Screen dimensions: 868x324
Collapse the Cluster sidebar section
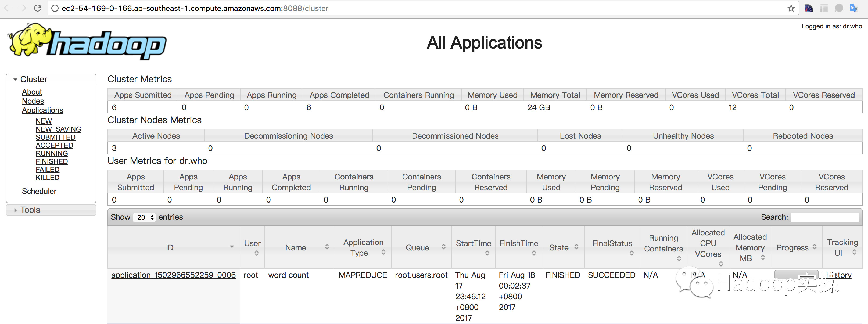coord(51,80)
